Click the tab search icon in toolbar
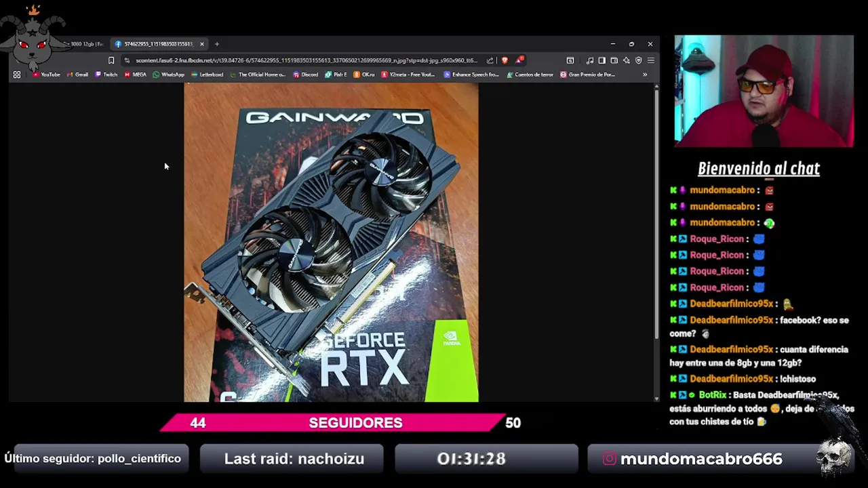The image size is (868, 488). tap(570, 60)
